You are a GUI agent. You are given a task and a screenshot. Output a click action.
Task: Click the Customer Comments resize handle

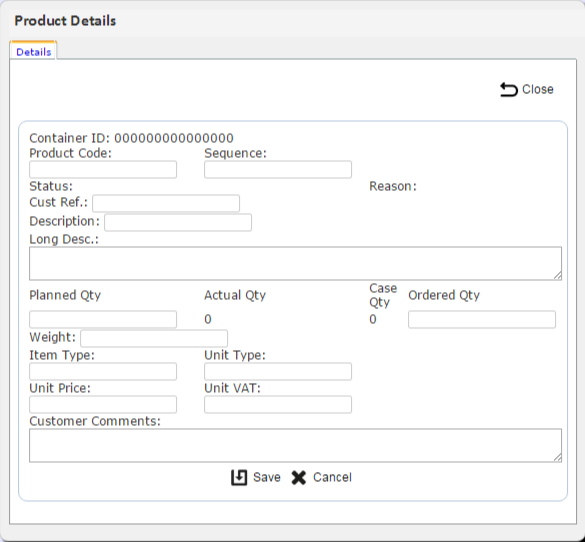click(557, 458)
